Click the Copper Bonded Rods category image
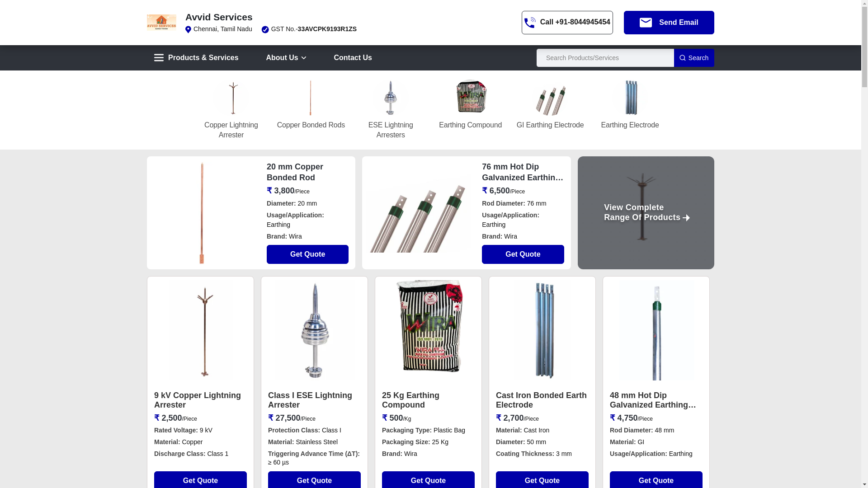Viewport: 868px width, 488px height. pyautogui.click(x=311, y=98)
